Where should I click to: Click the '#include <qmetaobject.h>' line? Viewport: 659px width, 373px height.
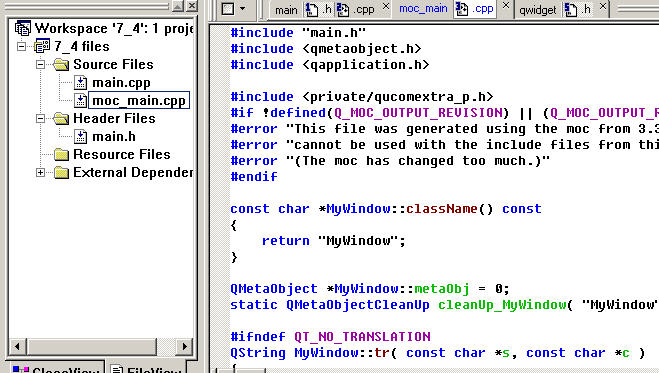coord(326,48)
